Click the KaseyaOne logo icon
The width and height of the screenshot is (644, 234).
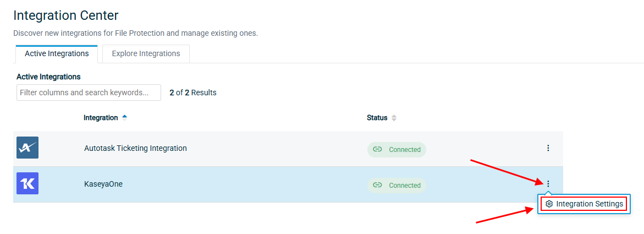(27, 184)
